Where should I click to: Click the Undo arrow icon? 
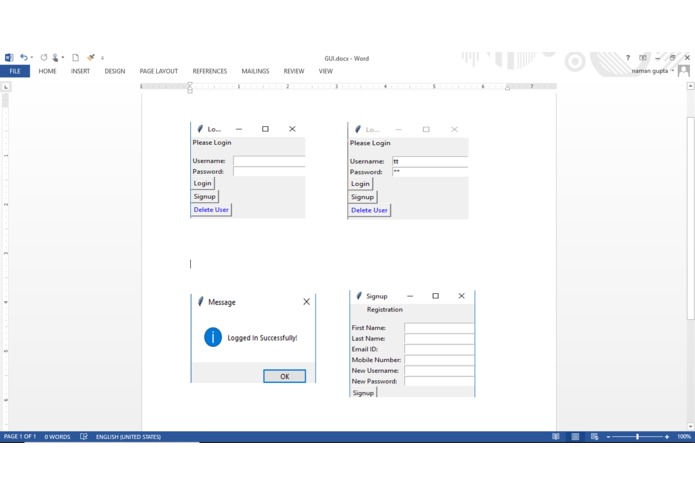[x=24, y=57]
